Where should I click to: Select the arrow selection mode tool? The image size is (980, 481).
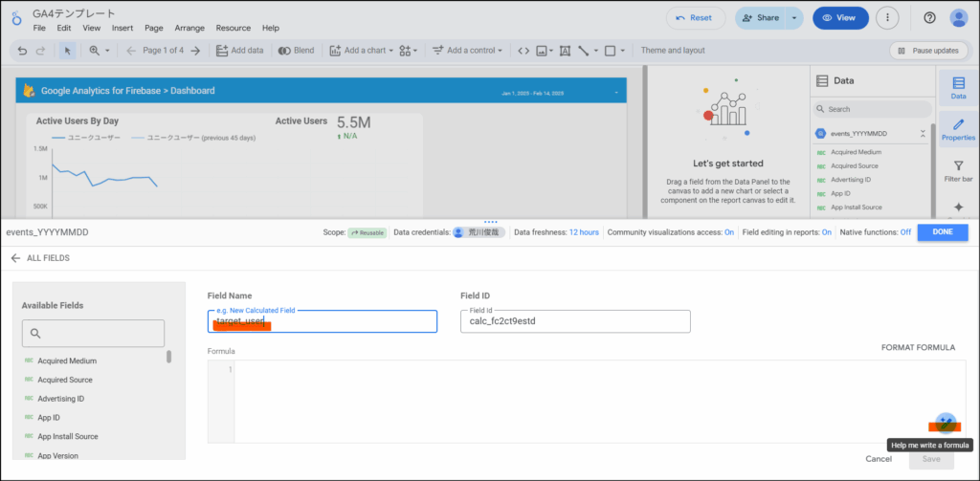point(68,51)
